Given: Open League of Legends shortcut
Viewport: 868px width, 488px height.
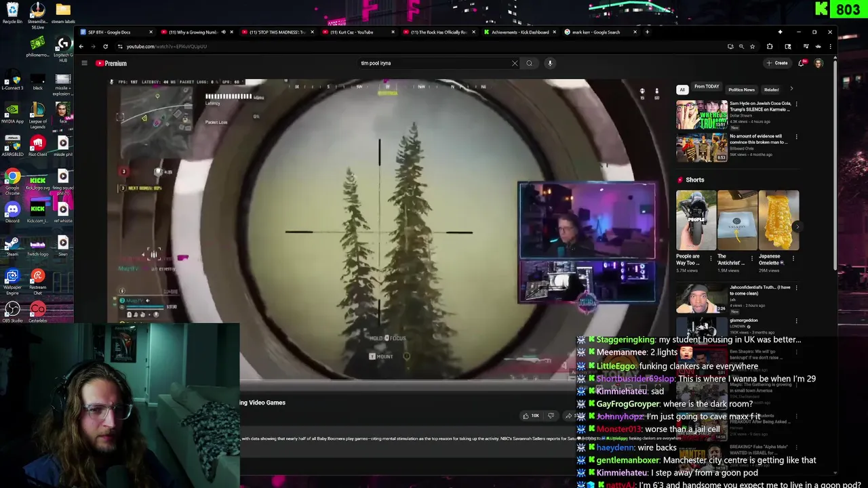Looking at the screenshot, I should (x=38, y=115).
